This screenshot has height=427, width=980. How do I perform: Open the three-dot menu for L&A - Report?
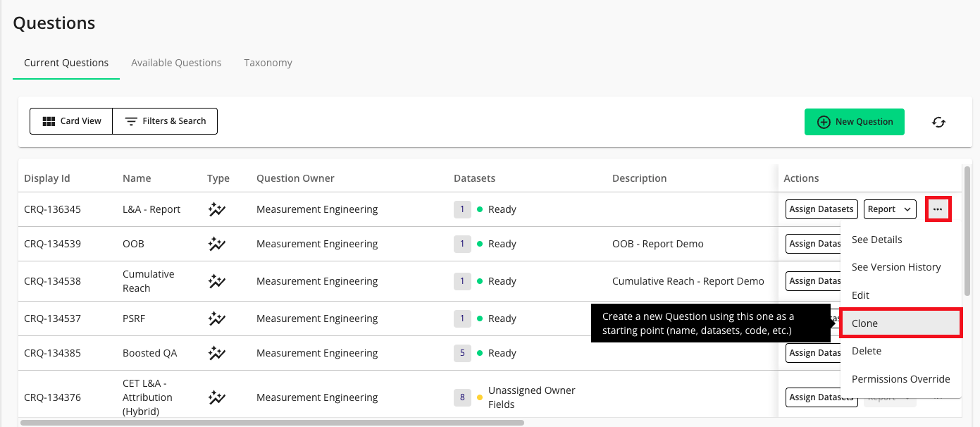[x=937, y=209]
